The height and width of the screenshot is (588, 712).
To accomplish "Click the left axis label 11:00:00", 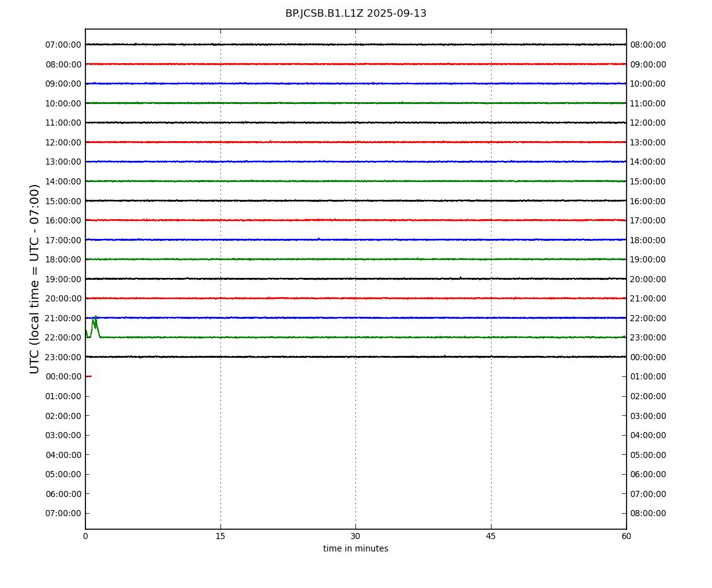I will [63, 123].
